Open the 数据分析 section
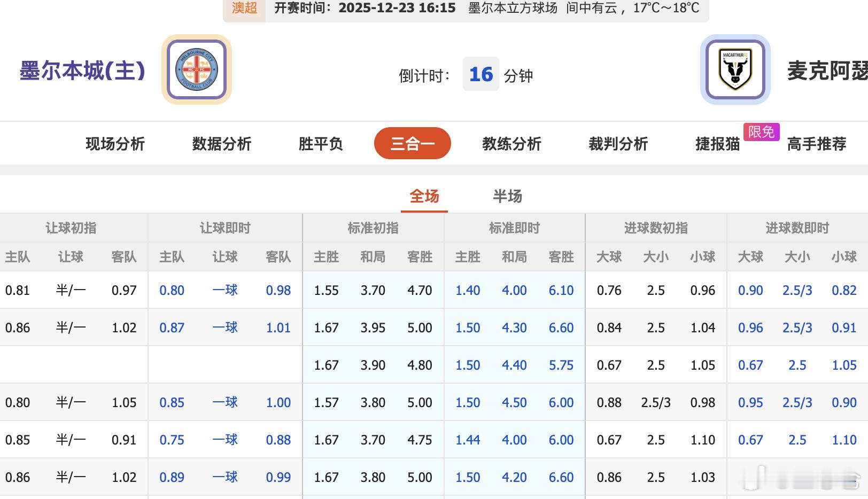Viewport: 868px width, 499px height. pyautogui.click(x=222, y=143)
